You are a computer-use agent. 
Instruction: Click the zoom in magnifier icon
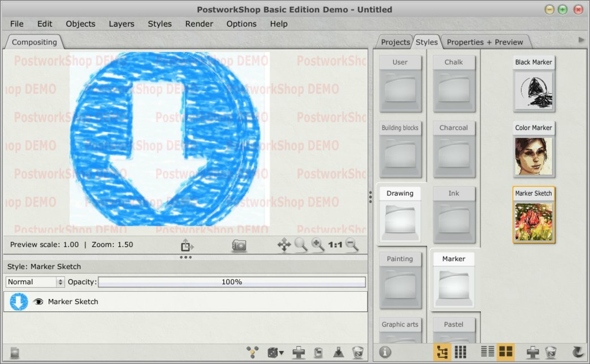[x=318, y=245]
